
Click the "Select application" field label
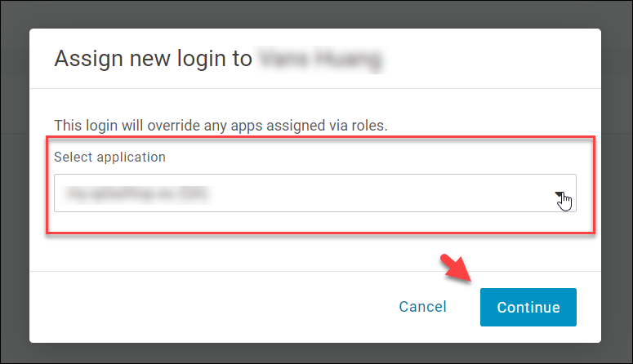[109, 157]
